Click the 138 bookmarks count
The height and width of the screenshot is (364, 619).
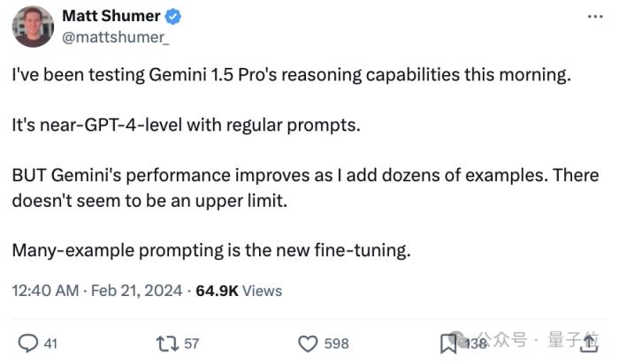click(476, 344)
